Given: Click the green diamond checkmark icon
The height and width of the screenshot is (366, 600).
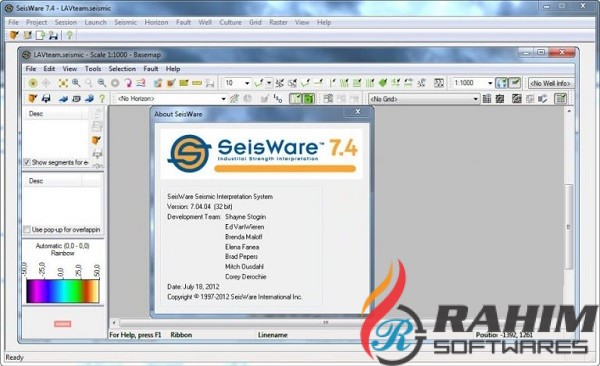Looking at the screenshot, I should coord(383,83).
